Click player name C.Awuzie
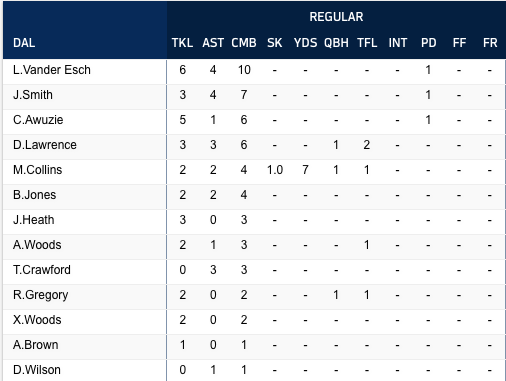Viewport: 506px width, 381px height. point(38,120)
